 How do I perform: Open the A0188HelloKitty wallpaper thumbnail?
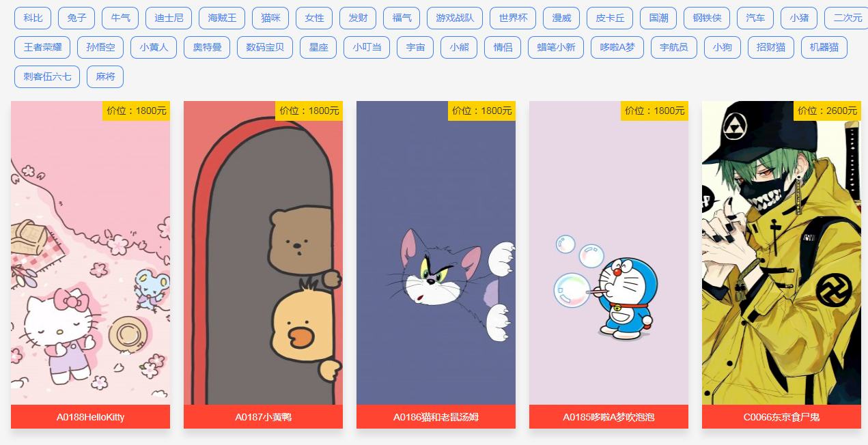(90, 253)
